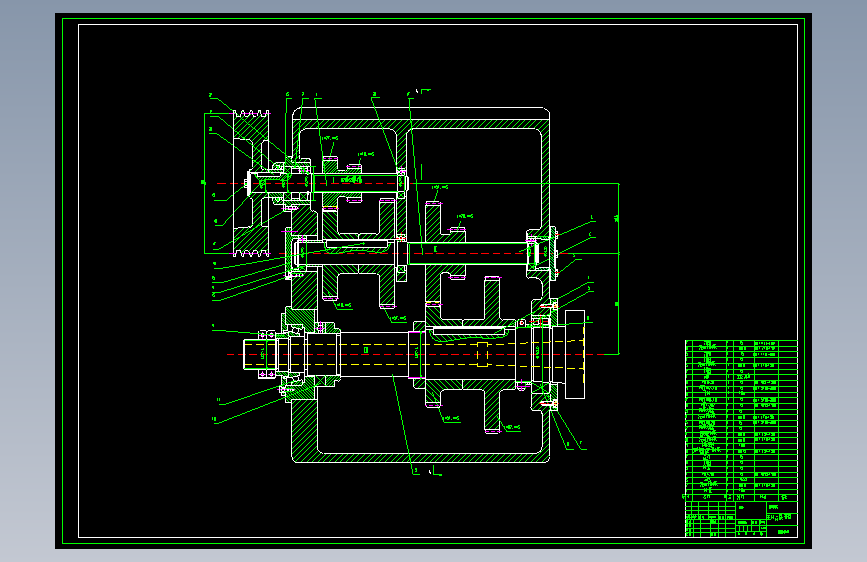Viewport: 867px width, 562px height.
Task: Select the hollow main spindle with yellow dashed lines
Action: [x=412, y=355]
